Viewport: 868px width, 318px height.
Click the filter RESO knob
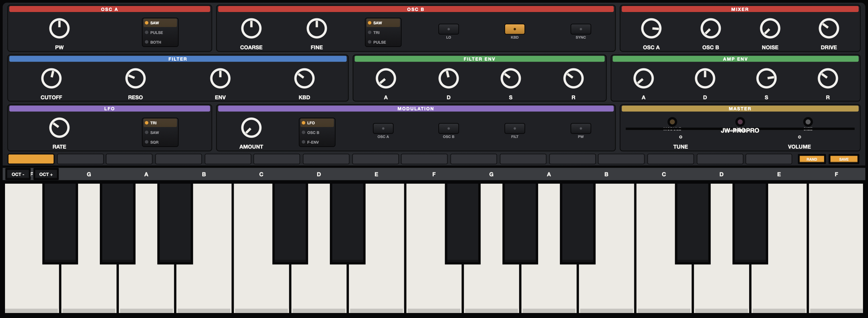136,78
